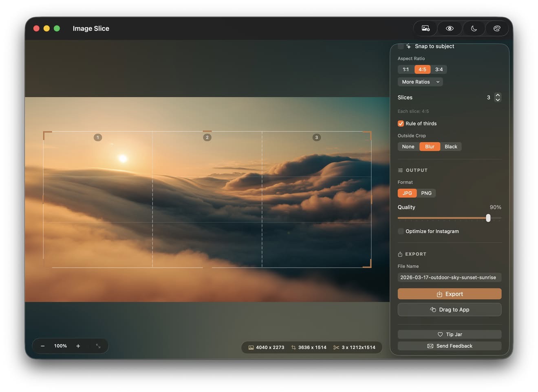Choose PNG output format
Image resolution: width=538 pixels, height=392 pixels.
point(426,193)
